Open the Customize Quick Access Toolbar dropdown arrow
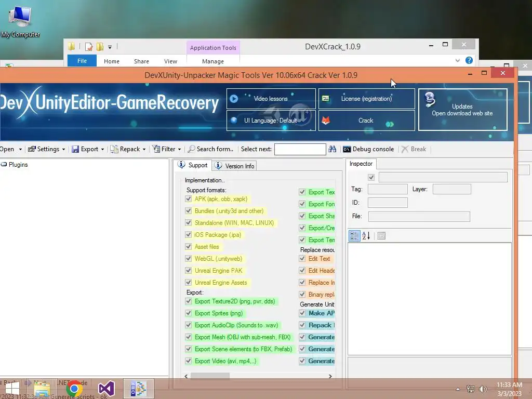532x399 pixels. click(x=110, y=47)
